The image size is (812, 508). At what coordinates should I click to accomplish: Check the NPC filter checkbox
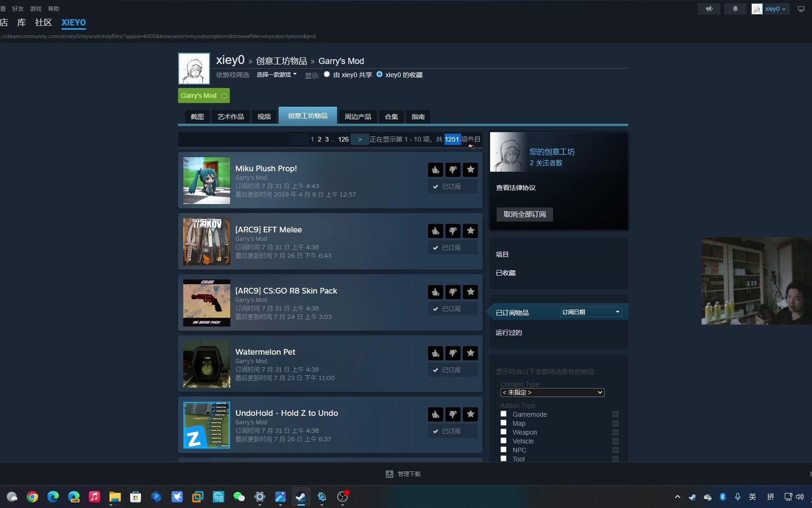pyautogui.click(x=503, y=449)
